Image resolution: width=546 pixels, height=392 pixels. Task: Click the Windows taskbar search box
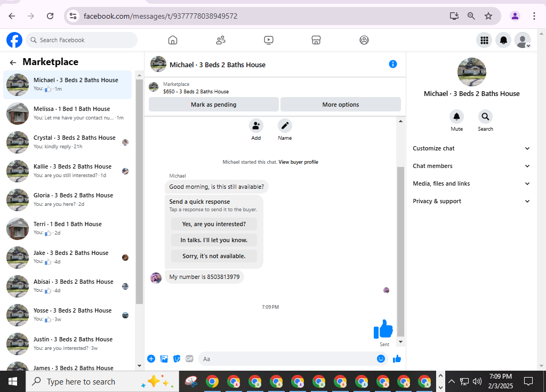[x=102, y=381]
